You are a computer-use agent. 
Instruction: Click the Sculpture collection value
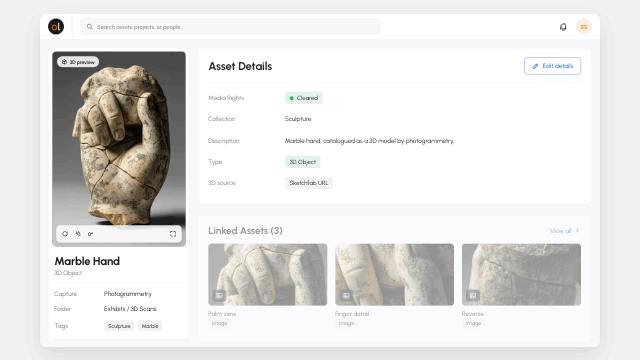(298, 119)
